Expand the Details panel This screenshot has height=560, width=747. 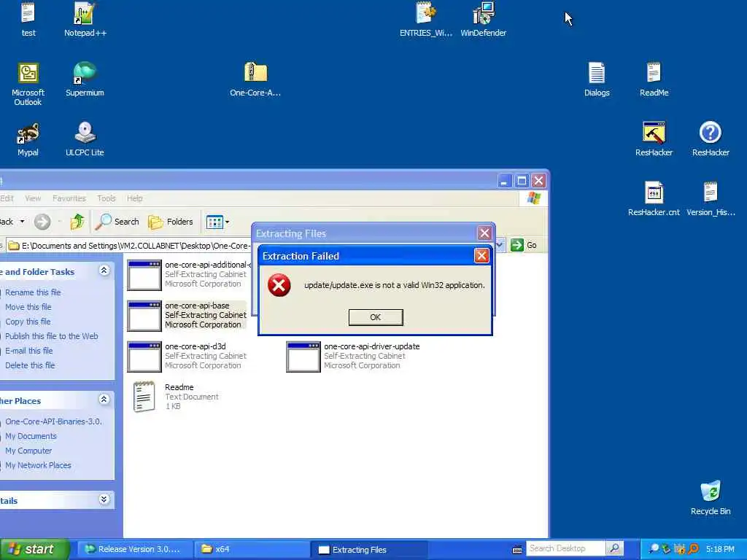pos(104,499)
